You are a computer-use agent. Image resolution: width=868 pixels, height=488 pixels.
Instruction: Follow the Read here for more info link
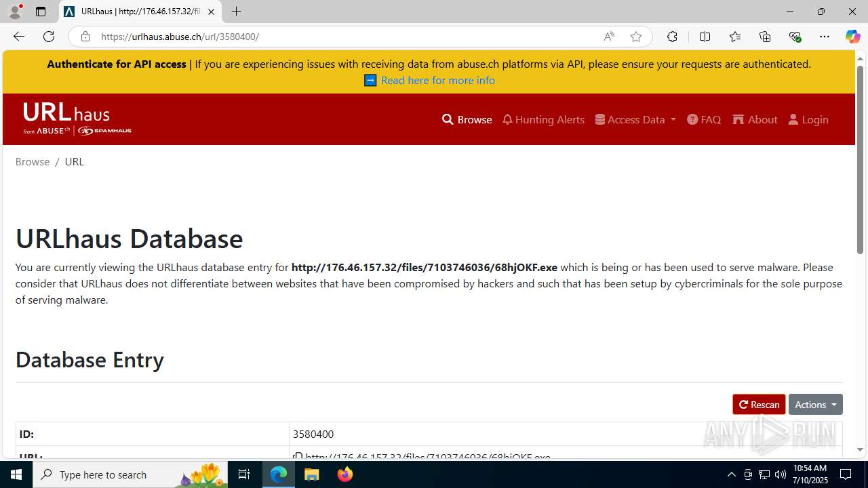[437, 80]
